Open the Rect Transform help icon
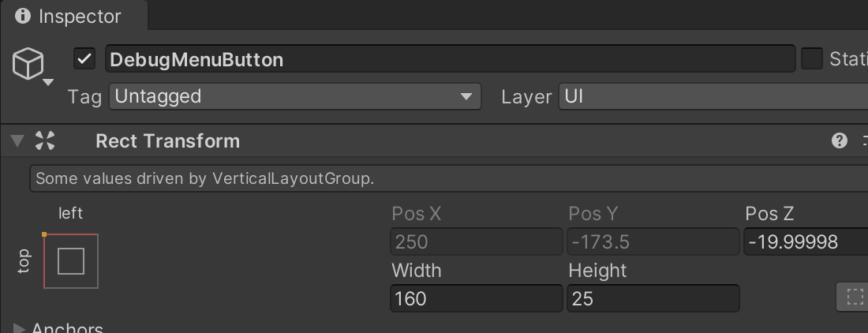The width and height of the screenshot is (868, 333). click(x=840, y=141)
